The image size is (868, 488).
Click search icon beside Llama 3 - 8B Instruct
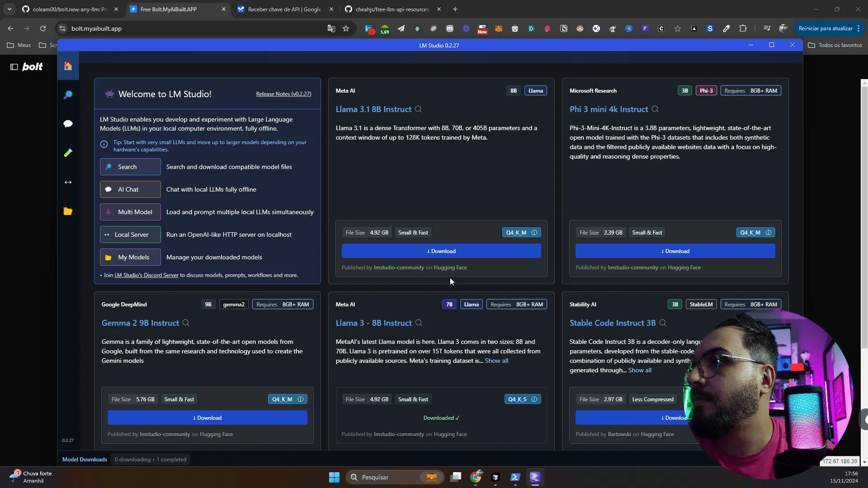point(419,323)
